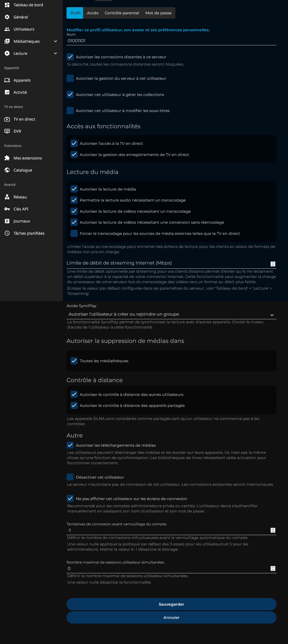The width and height of the screenshot is (288, 644).
Task: Switch to the Contrôle parental tab
Action: coord(122,13)
